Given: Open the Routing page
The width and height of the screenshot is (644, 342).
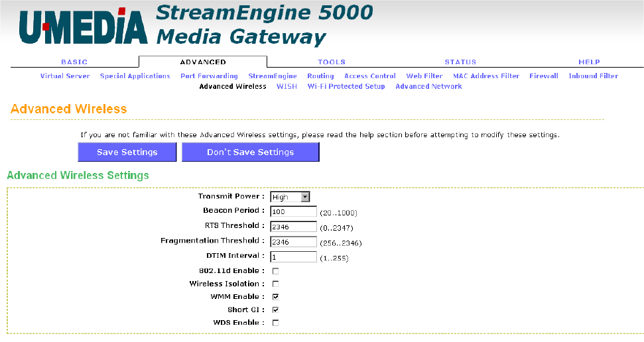Looking at the screenshot, I should [320, 76].
